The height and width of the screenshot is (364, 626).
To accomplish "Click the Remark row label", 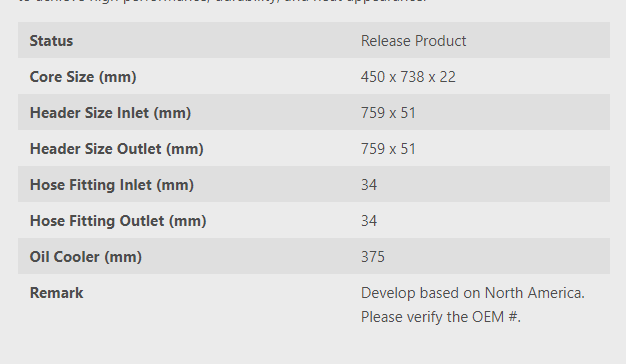I will 56,293.
